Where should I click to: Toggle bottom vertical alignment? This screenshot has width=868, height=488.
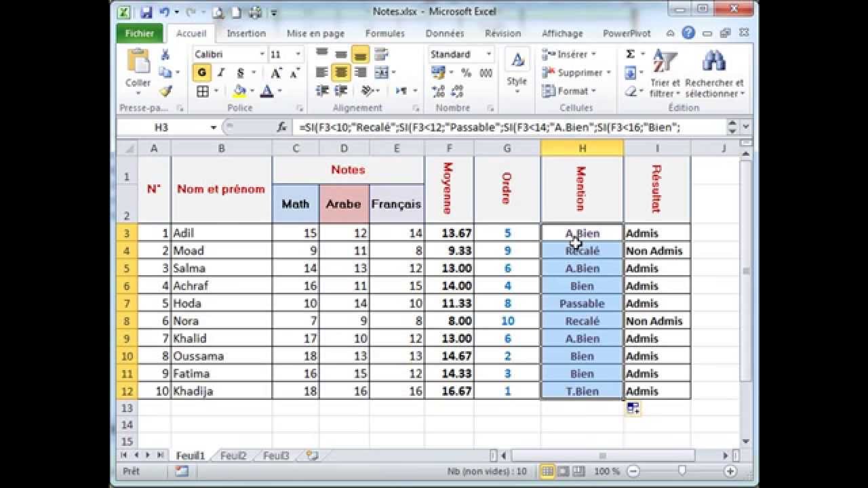coord(360,54)
